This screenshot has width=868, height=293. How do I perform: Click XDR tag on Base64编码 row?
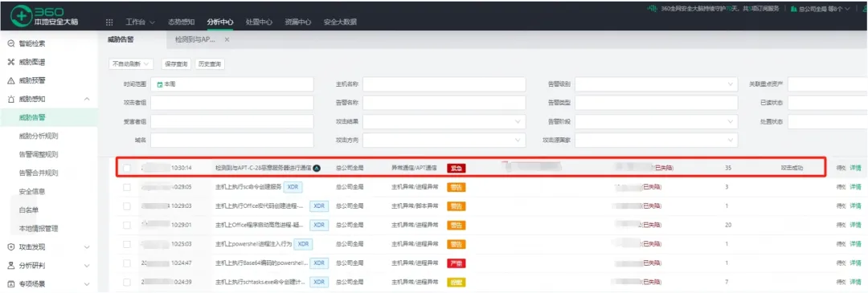tap(318, 262)
